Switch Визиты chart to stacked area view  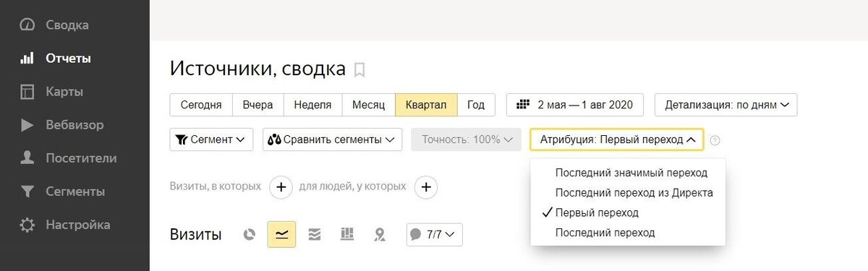pos(314,234)
